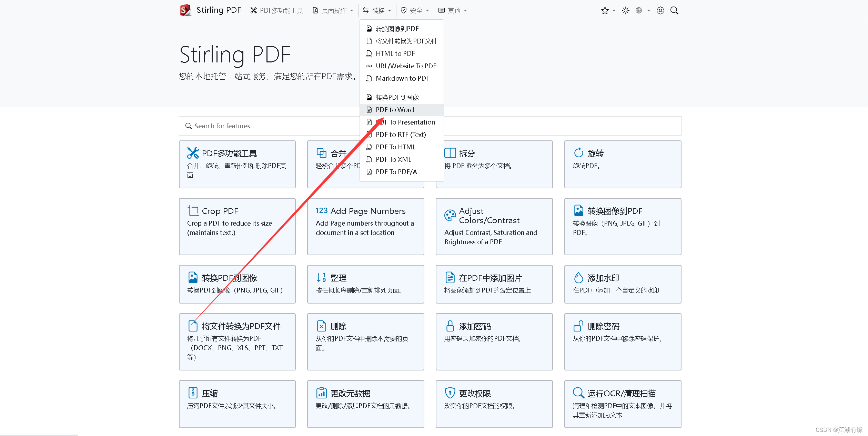Click the 压缩 compress tool icon
Viewport: 868px width, 436px height.
[193, 392]
